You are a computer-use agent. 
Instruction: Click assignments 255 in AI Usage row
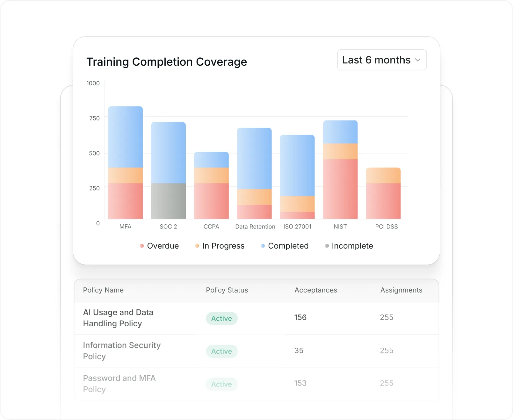pos(387,317)
